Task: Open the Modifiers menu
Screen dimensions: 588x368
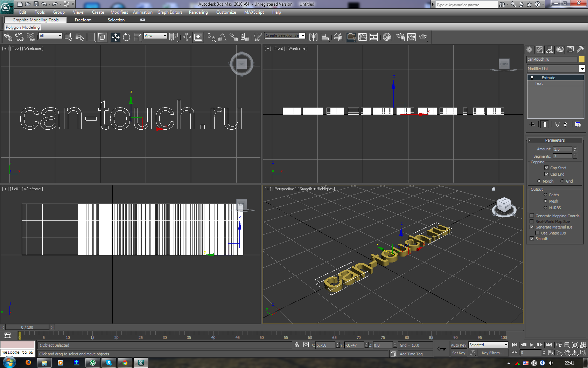Action: (119, 12)
